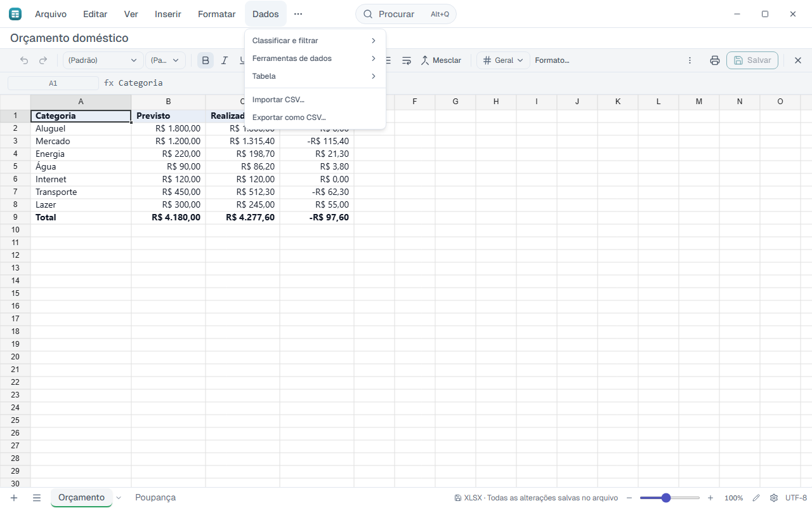This screenshot has width=812, height=508.
Task: Expand the Tabela submenu
Action: point(315,76)
